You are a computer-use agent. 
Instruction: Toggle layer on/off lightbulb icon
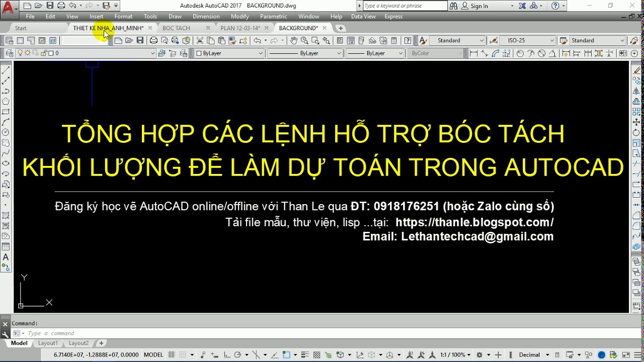tap(21, 53)
